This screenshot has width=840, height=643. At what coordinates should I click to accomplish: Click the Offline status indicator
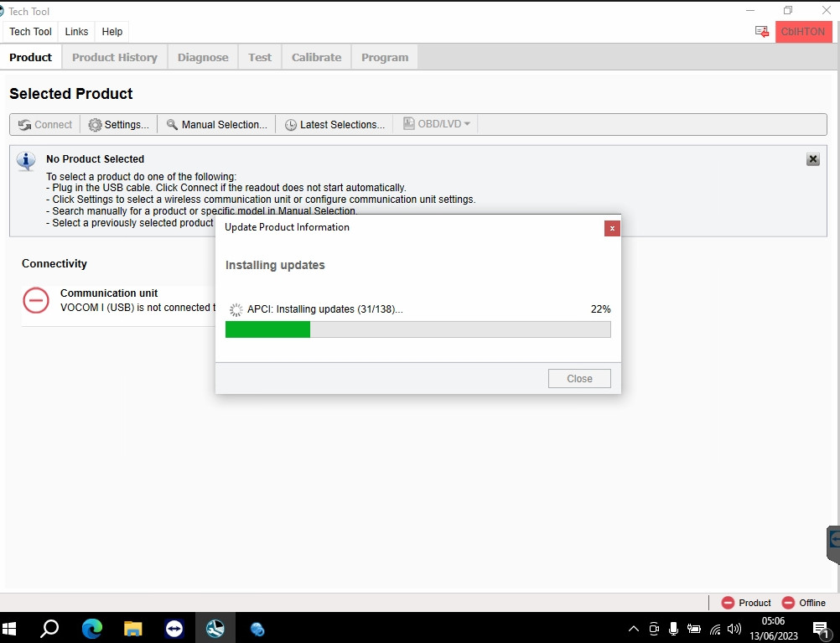804,603
